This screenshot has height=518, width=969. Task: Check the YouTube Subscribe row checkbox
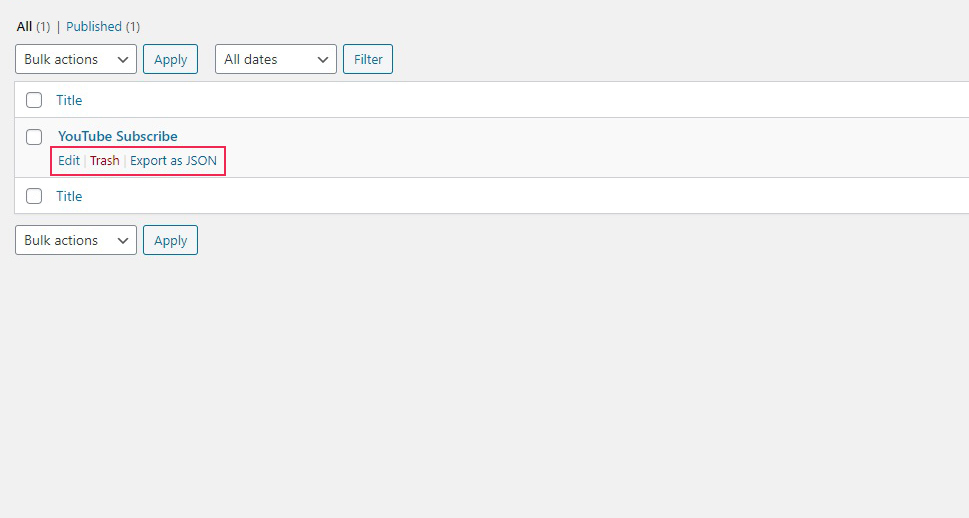[34, 137]
